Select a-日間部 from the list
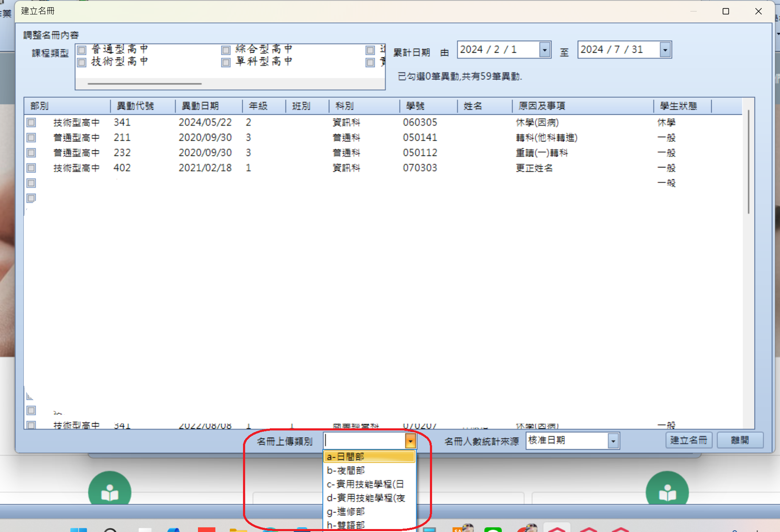Screen dimensions: 780x532 369,457
